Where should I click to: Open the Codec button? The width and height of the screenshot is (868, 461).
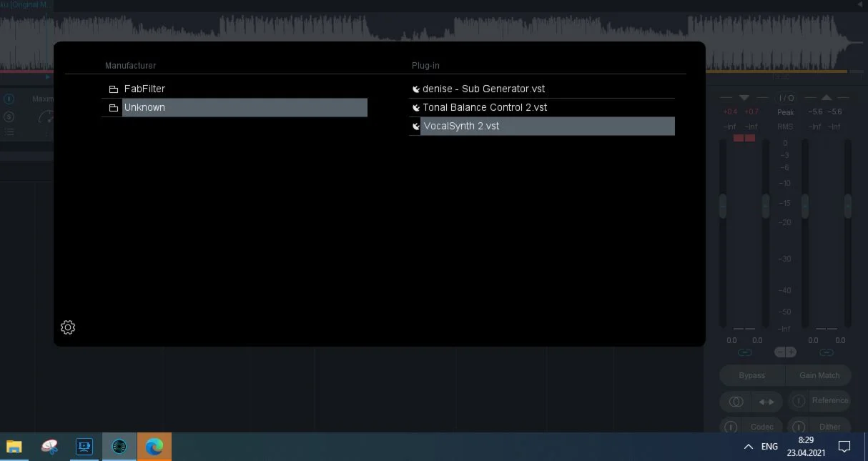762,427
